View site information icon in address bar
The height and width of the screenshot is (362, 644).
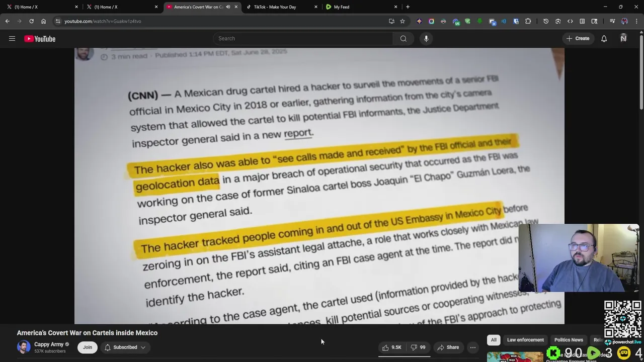(58, 21)
